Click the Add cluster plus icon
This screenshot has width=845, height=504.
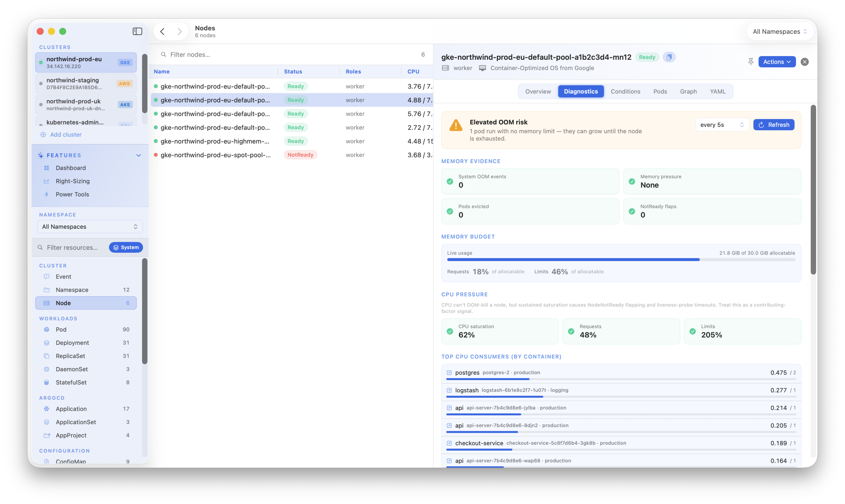(43, 135)
